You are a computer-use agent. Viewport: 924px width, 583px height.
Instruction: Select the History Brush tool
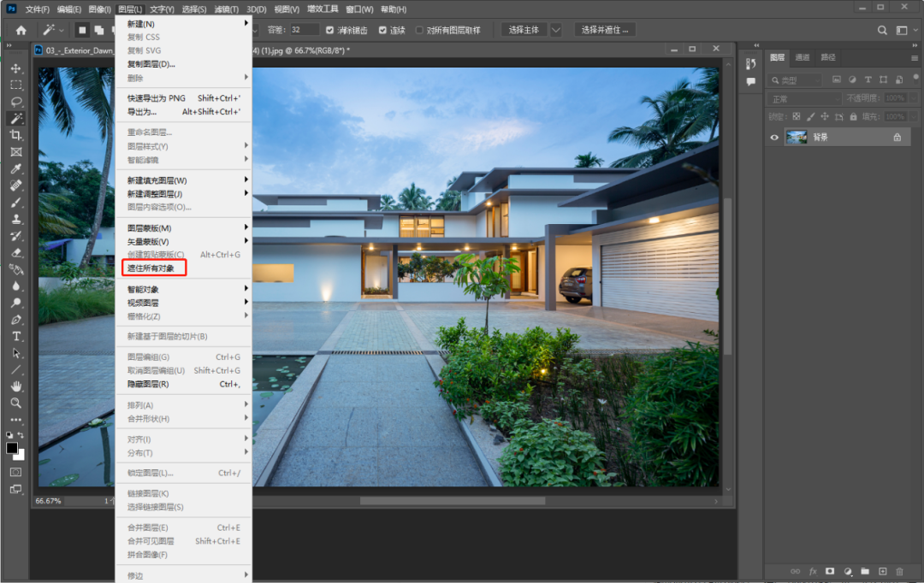click(16, 236)
